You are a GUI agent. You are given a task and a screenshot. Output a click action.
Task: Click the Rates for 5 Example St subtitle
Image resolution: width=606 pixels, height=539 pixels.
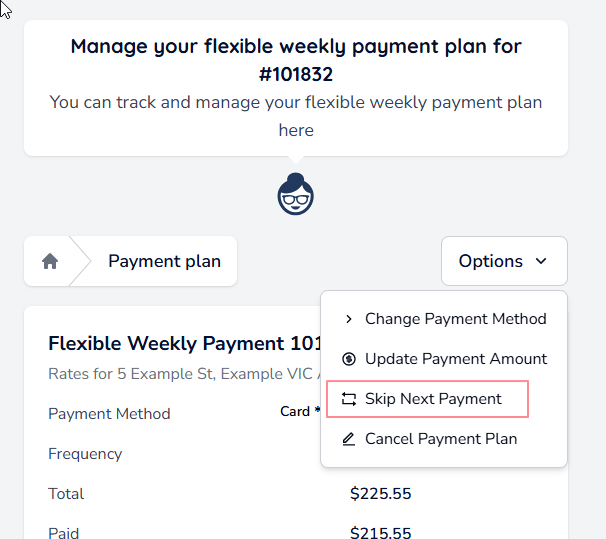click(182, 374)
